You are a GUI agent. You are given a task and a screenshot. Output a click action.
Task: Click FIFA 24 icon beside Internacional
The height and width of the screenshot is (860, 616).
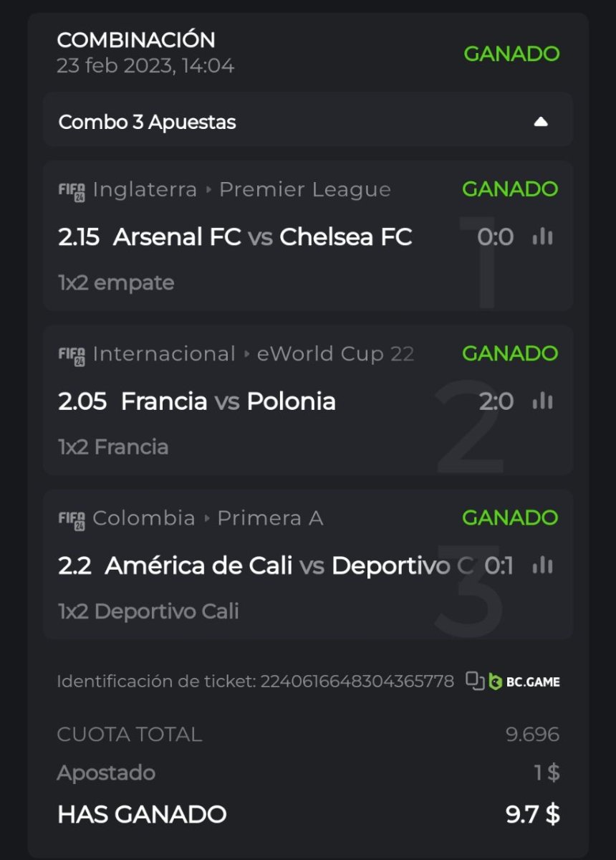(72, 355)
